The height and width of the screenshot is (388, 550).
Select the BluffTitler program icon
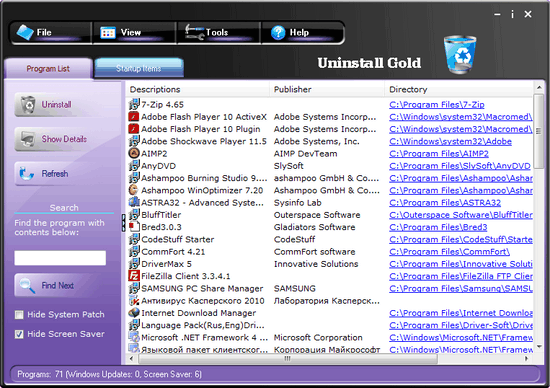(x=134, y=215)
